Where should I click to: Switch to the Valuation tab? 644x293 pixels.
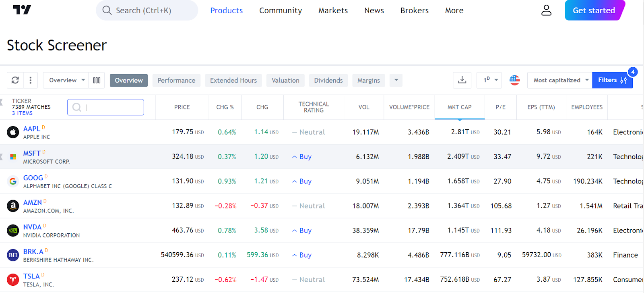click(285, 80)
